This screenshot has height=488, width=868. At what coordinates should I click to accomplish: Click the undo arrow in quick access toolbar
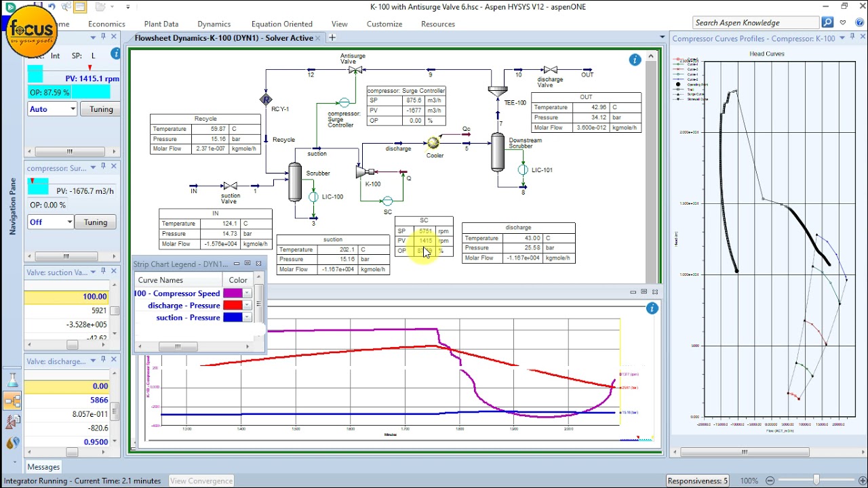[x=52, y=7]
